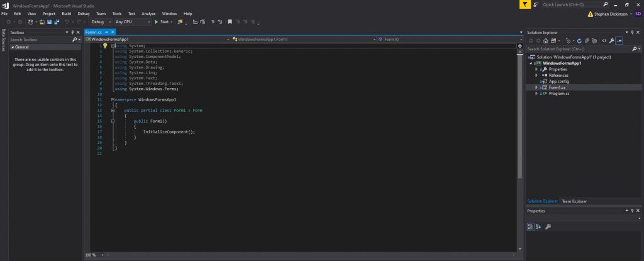Click the Property Pages wrench in Properties panel

pyautogui.click(x=548, y=226)
